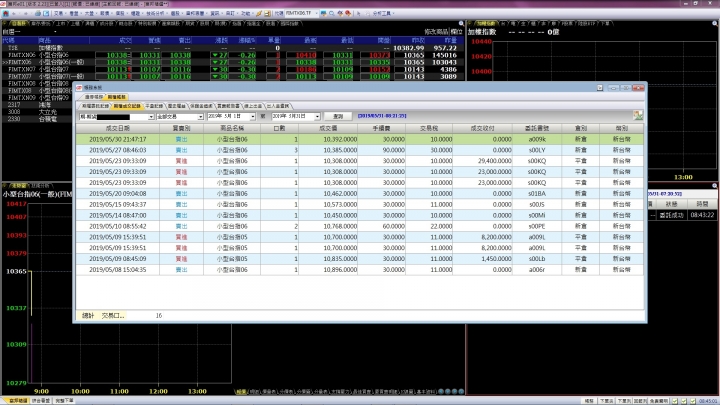The width and height of the screenshot is (720, 405).
Task: Click the 修改商品 button above the watchlist
Action: [x=436, y=32]
